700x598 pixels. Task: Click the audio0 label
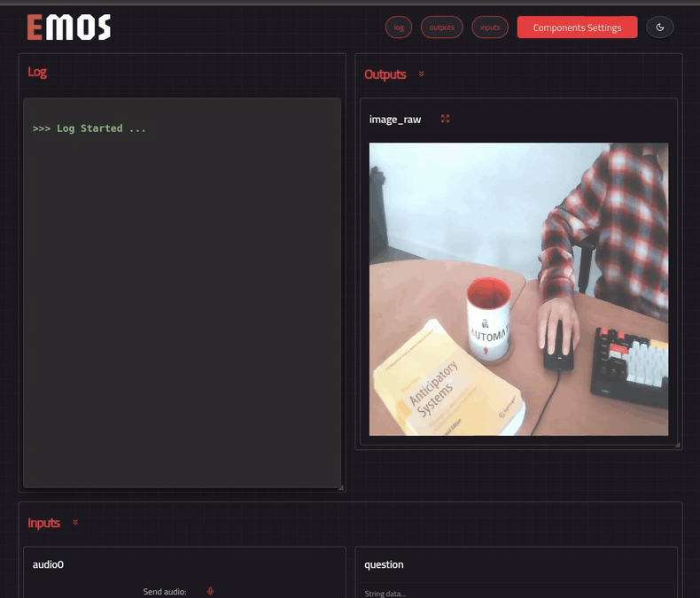[48, 564]
